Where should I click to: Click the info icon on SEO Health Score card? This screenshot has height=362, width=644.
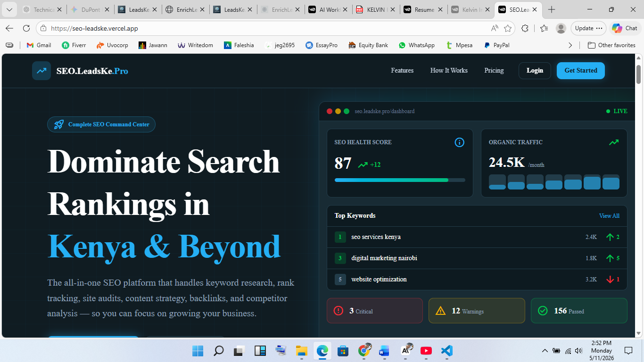pos(460,142)
